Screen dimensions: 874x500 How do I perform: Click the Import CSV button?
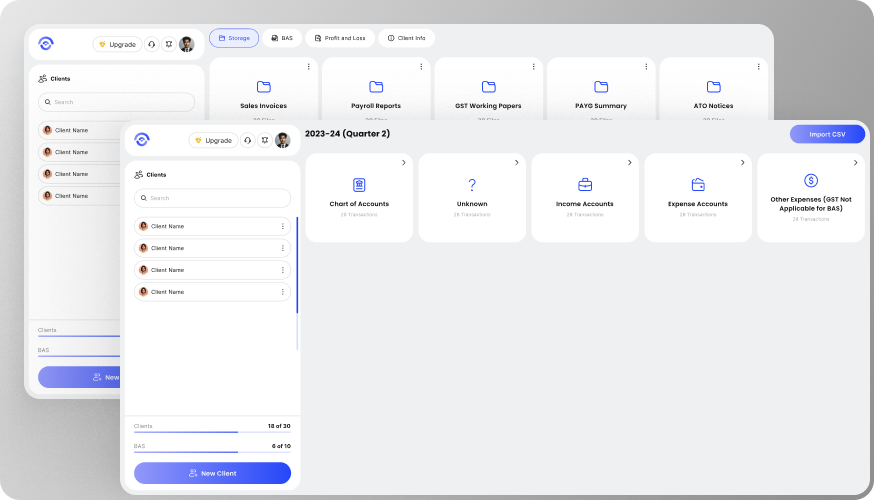pos(827,134)
